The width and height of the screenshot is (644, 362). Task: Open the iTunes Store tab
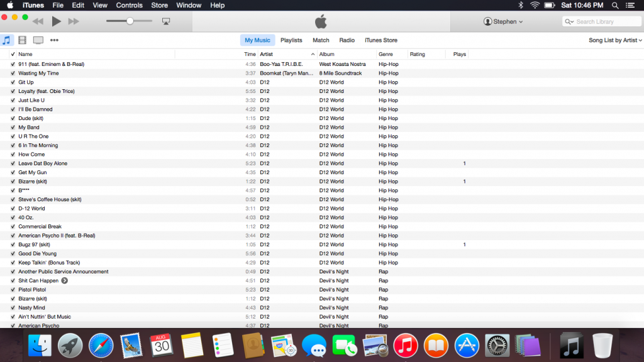[x=380, y=40]
